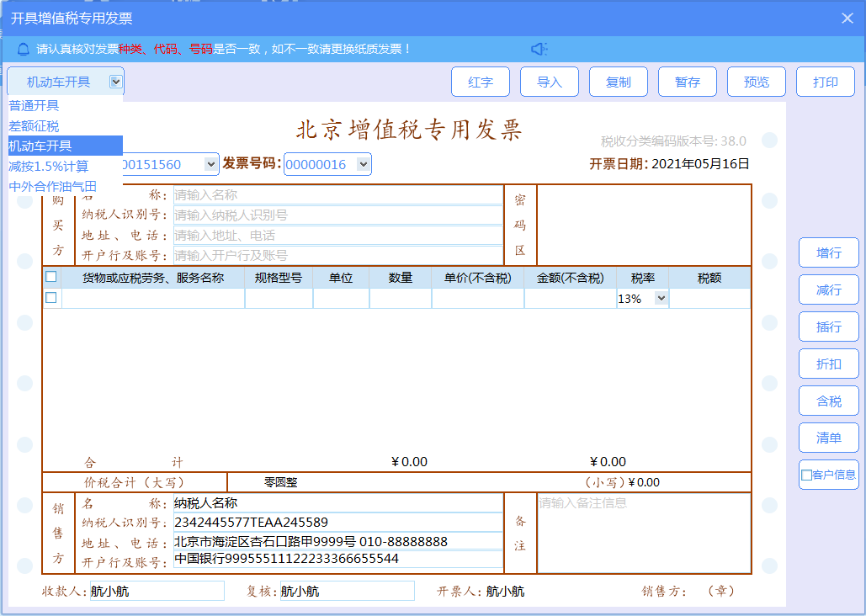The height and width of the screenshot is (616, 866).
Task: Click the 红字 button
Action: click(480, 81)
